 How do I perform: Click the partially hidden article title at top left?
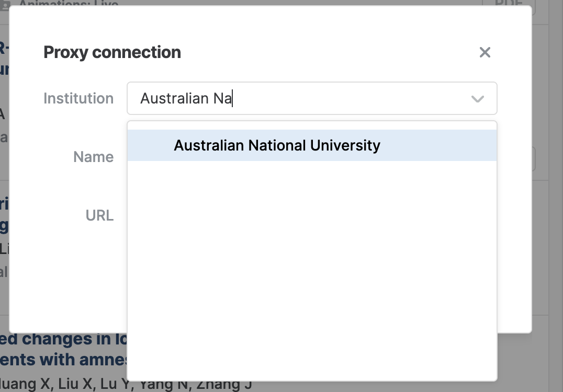[4, 57]
